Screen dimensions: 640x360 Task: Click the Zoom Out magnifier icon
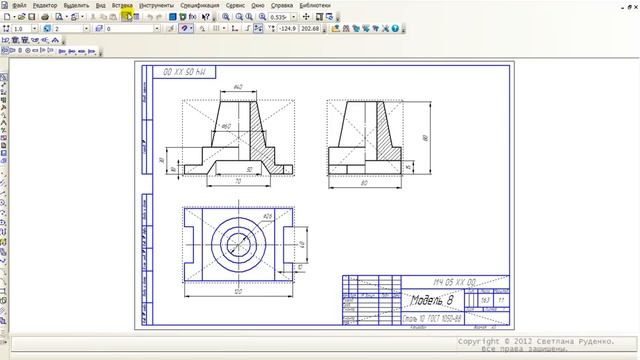249,17
